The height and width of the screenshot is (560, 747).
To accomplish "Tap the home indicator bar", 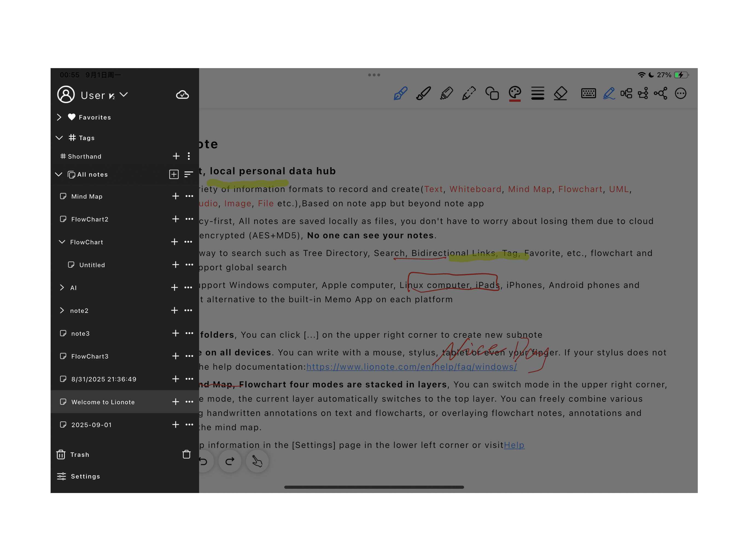I will (x=374, y=487).
